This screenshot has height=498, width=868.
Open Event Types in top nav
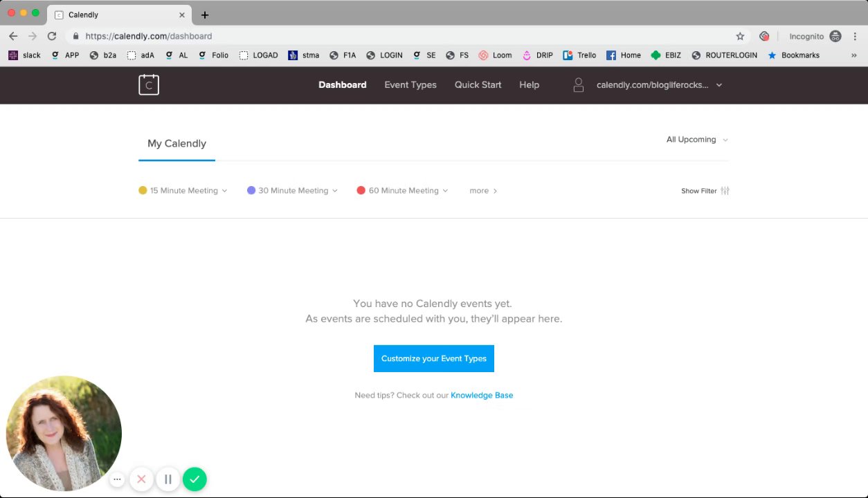(x=410, y=85)
